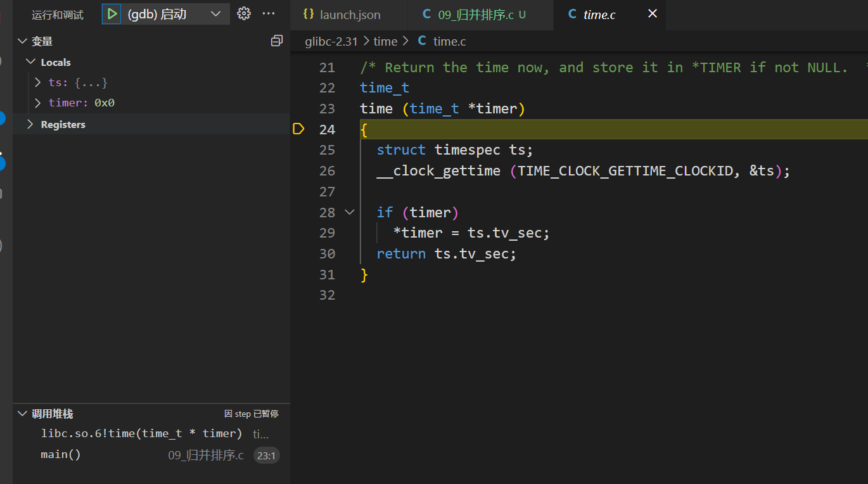Image resolution: width=868 pixels, height=484 pixels.
Task: Collapse the 调用堆栈 section
Action: (x=23, y=414)
